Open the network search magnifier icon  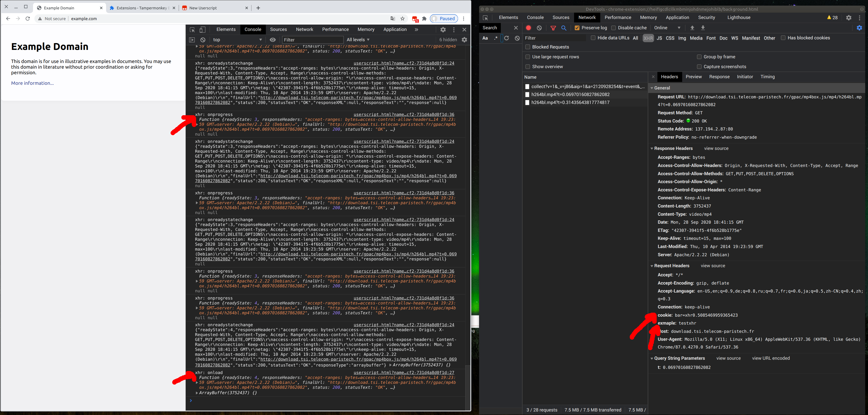(x=564, y=28)
